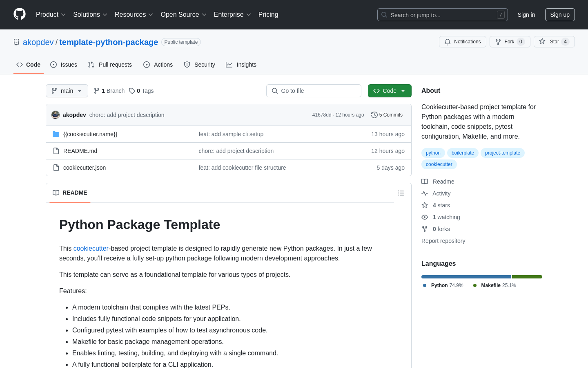Image resolution: width=588 pixels, height=368 pixels.
Task: Open the akopdev owner link
Action: (x=38, y=42)
